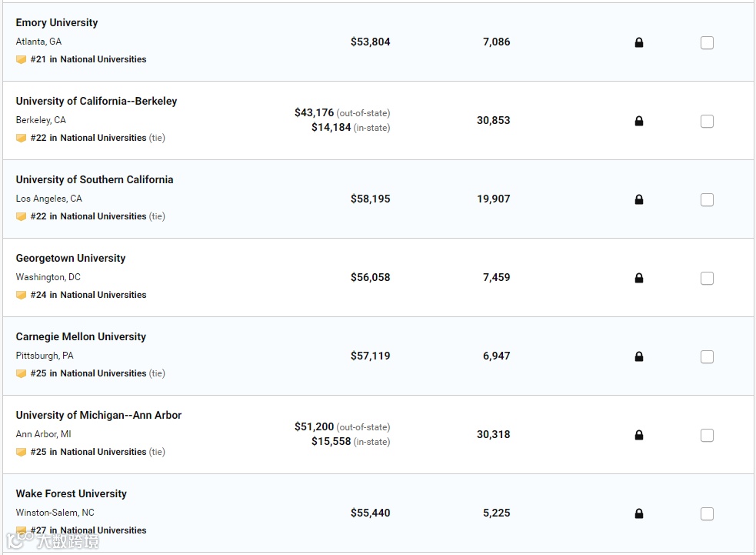The width and height of the screenshot is (756, 555).
Task: Click the lock icon in Emory University row
Action: click(638, 42)
